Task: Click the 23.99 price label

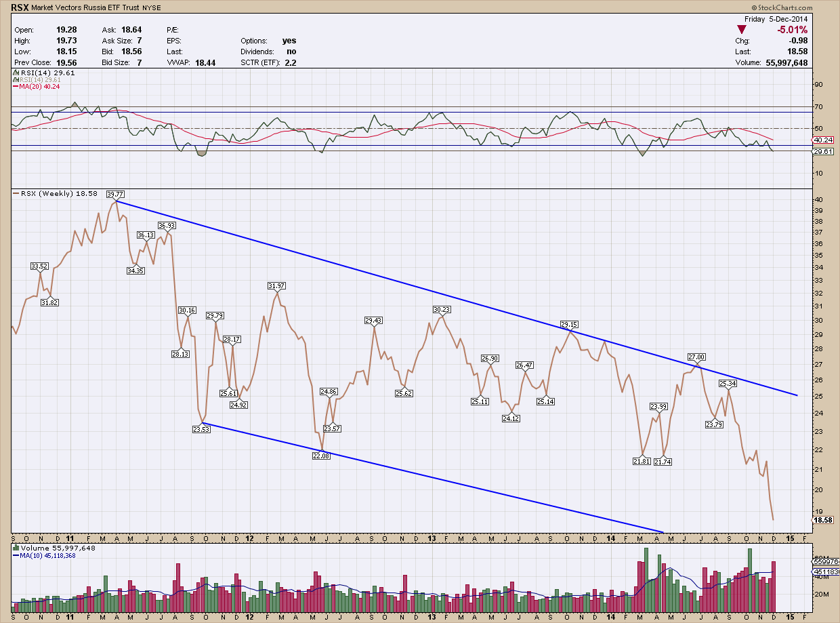Action: [658, 406]
